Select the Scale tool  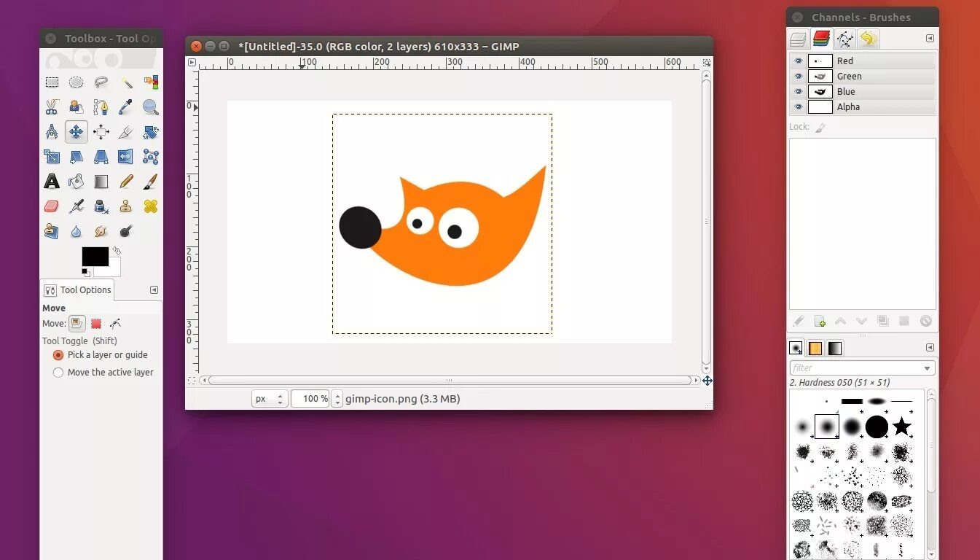[52, 157]
